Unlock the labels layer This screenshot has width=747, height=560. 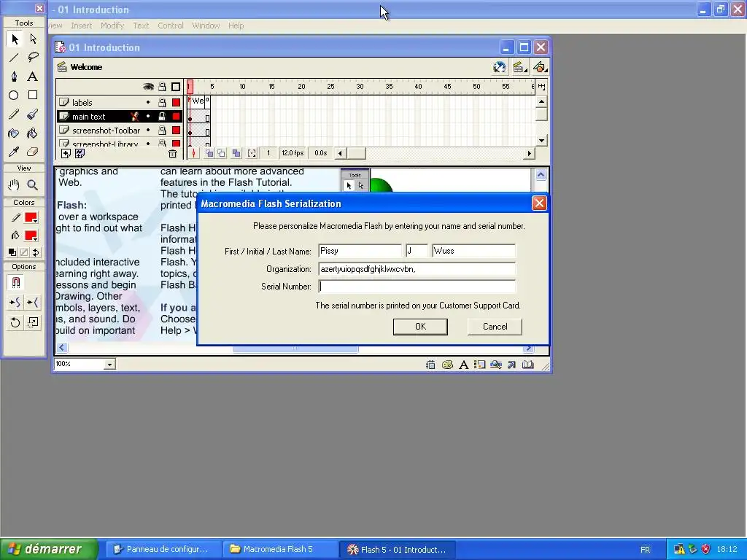163,102
